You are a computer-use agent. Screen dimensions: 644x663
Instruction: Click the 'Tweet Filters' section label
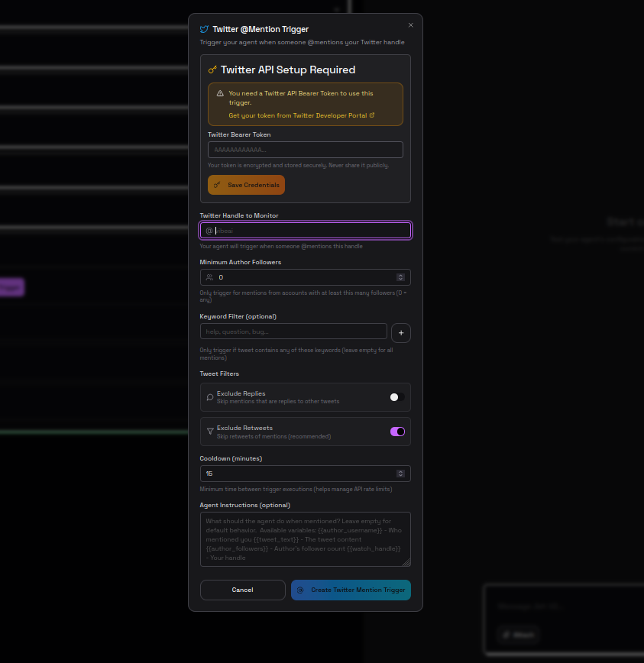point(219,374)
